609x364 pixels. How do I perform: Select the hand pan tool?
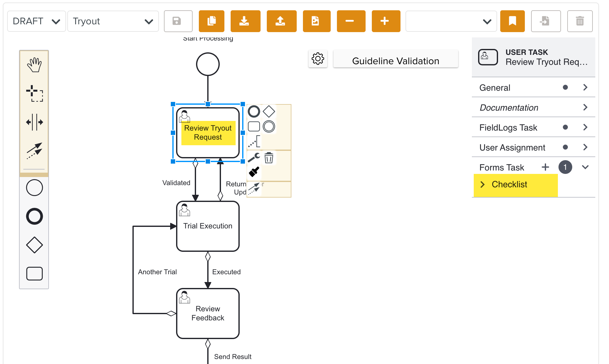click(x=34, y=65)
